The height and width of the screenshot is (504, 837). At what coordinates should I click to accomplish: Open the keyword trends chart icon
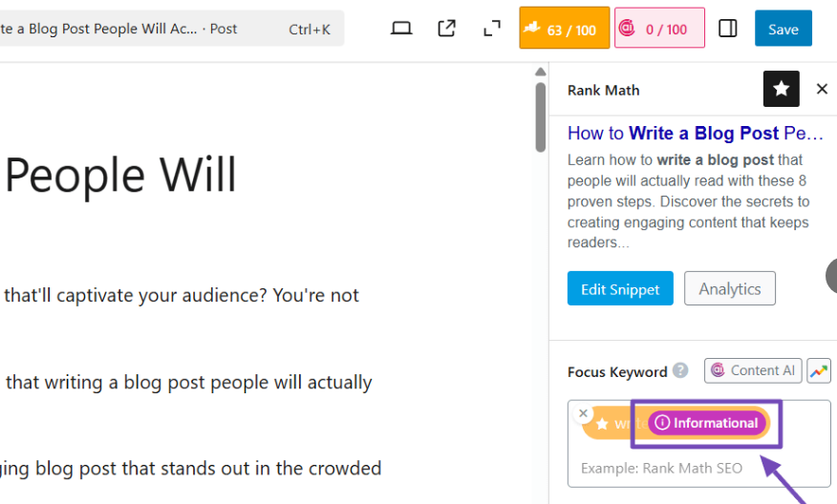[x=819, y=370]
